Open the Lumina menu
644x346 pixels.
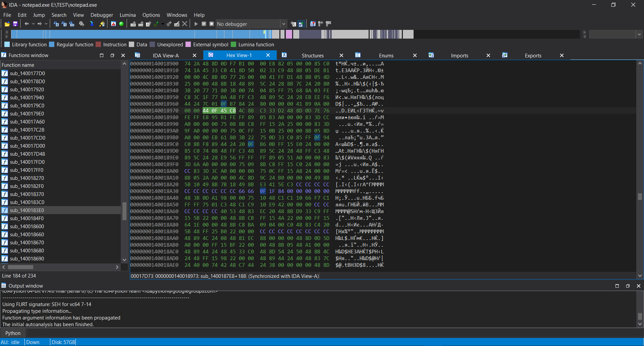[128, 15]
